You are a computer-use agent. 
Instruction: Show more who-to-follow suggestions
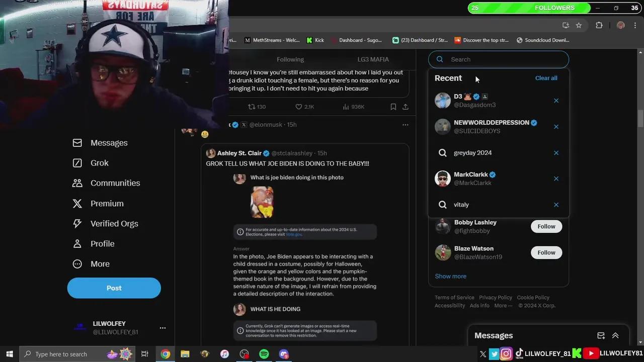(x=450, y=276)
